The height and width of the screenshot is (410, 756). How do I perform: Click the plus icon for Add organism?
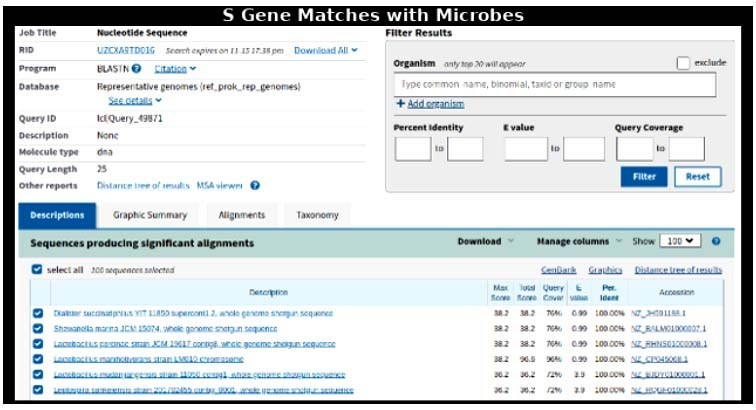pyautogui.click(x=401, y=104)
